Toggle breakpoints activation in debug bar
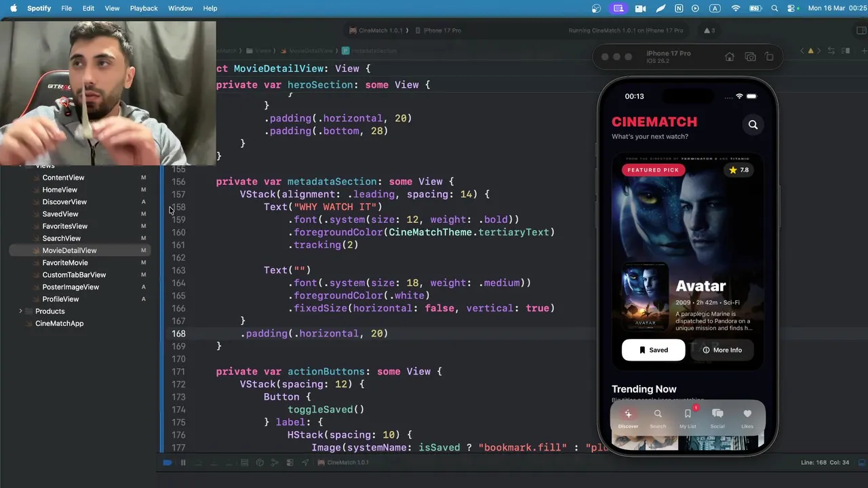Viewport: 868px width, 488px height. pos(167,463)
